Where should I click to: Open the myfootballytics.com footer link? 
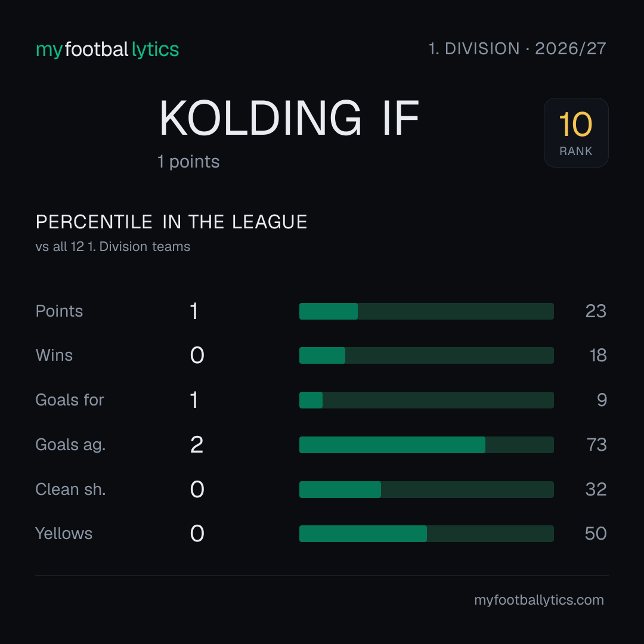click(539, 600)
